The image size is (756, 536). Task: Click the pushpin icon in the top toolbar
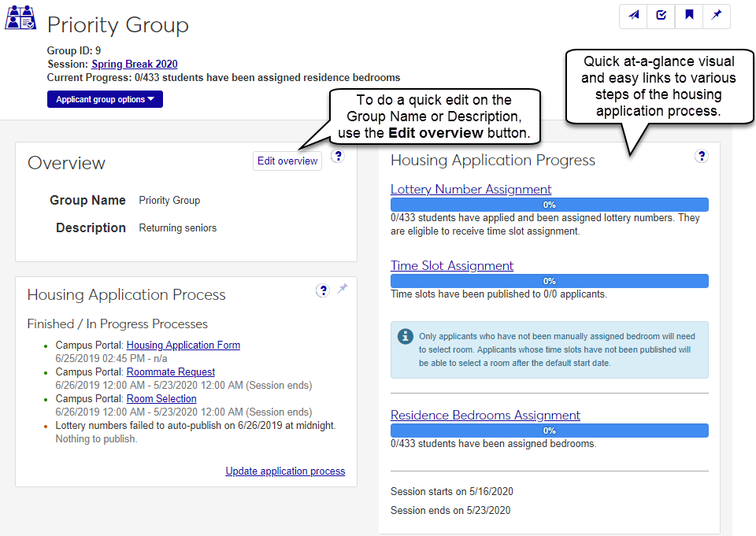pos(717,16)
